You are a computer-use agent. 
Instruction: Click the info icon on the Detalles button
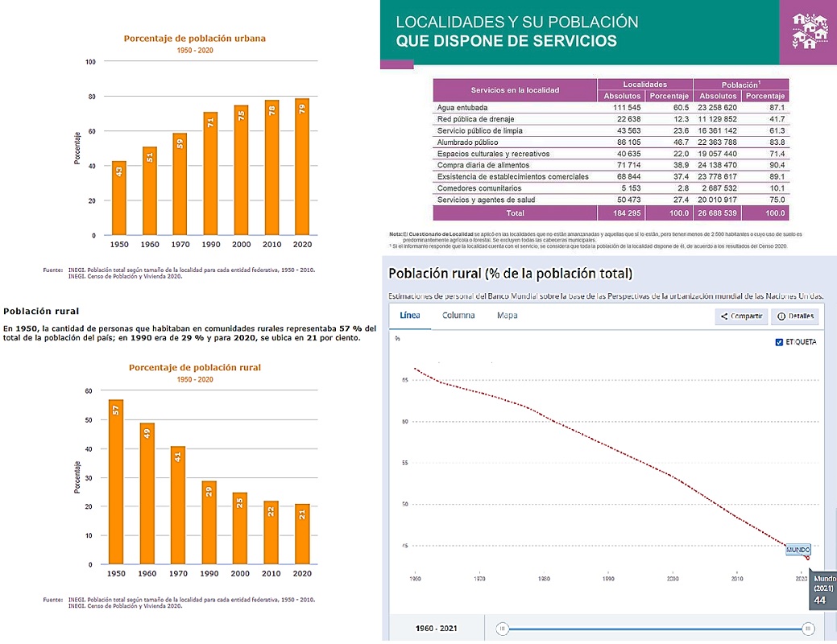(781, 316)
